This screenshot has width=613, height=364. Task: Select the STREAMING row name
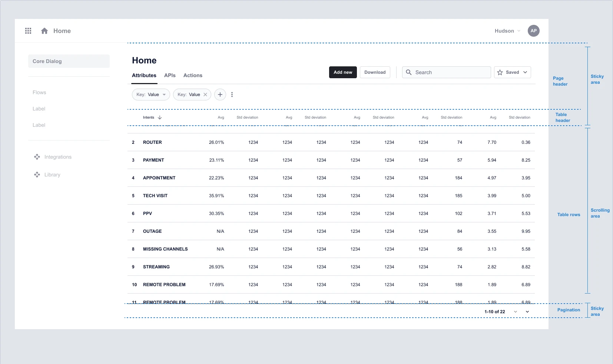[x=156, y=267]
